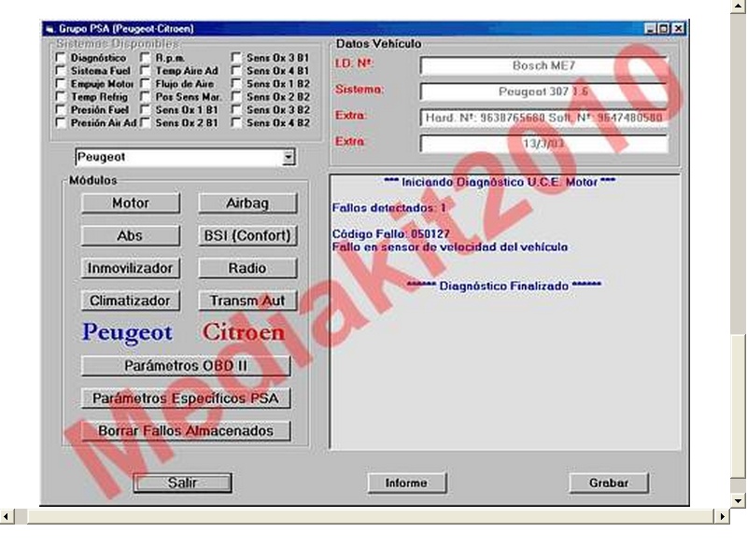Enable the Pos Sens Mar. checkbox
The height and width of the screenshot is (560, 747).
146,97
